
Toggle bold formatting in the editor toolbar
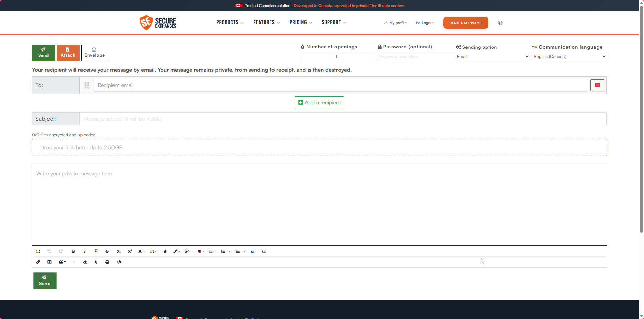[73, 251]
